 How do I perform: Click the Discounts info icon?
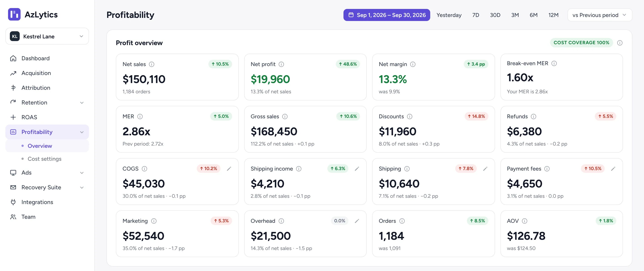(409, 116)
